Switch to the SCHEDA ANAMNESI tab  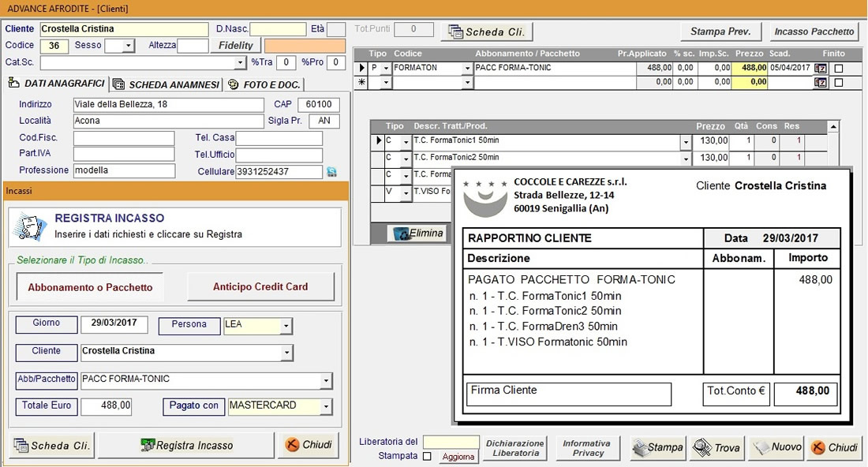point(166,84)
